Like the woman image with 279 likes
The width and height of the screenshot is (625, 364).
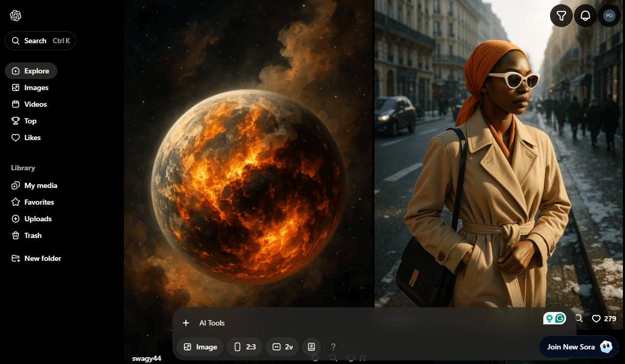tap(596, 319)
